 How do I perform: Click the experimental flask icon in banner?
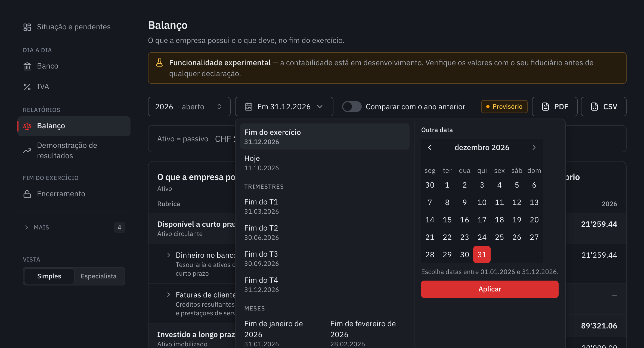point(159,63)
